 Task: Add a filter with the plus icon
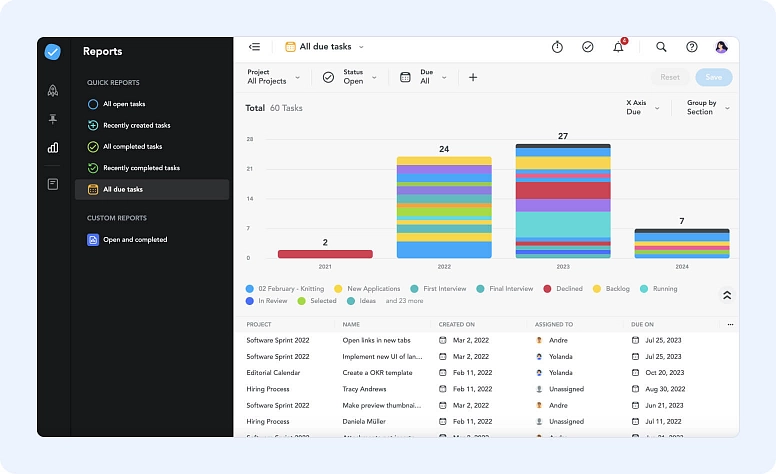[473, 77]
